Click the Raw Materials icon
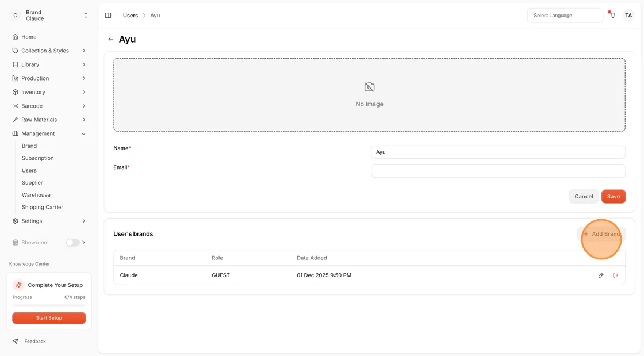 [15, 120]
